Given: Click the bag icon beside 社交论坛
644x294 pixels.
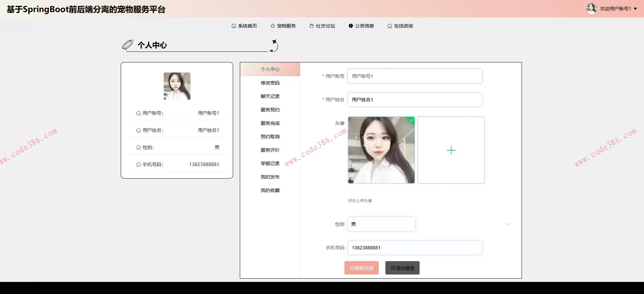Looking at the screenshot, I should (x=312, y=26).
